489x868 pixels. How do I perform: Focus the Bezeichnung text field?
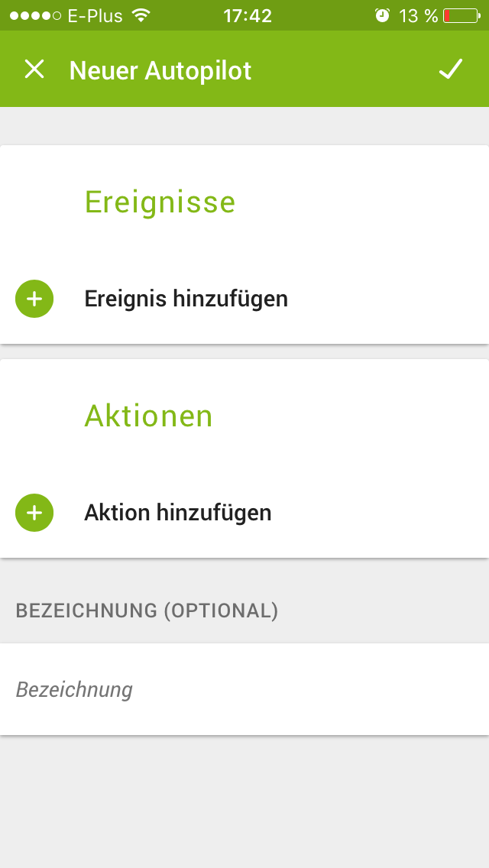point(244,689)
